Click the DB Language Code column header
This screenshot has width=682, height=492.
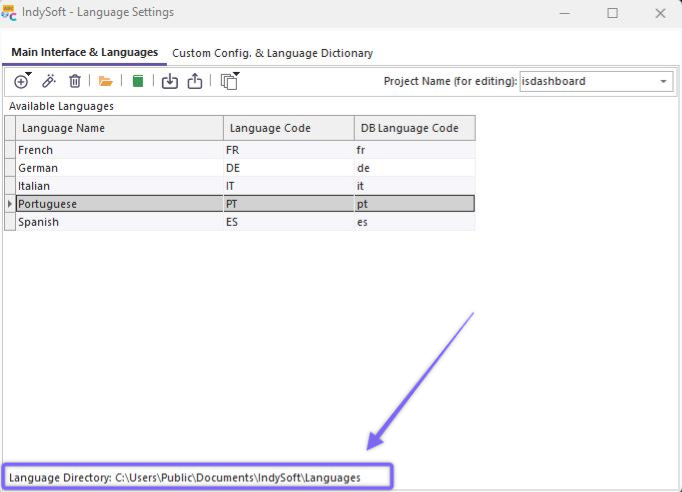pyautogui.click(x=414, y=128)
